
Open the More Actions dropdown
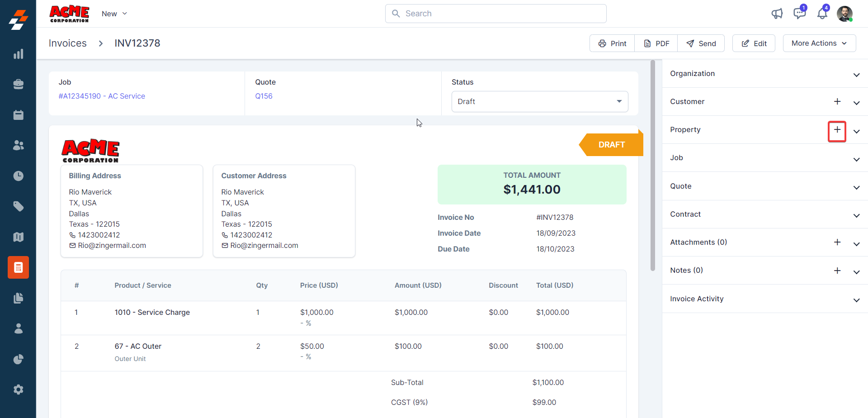coord(819,43)
